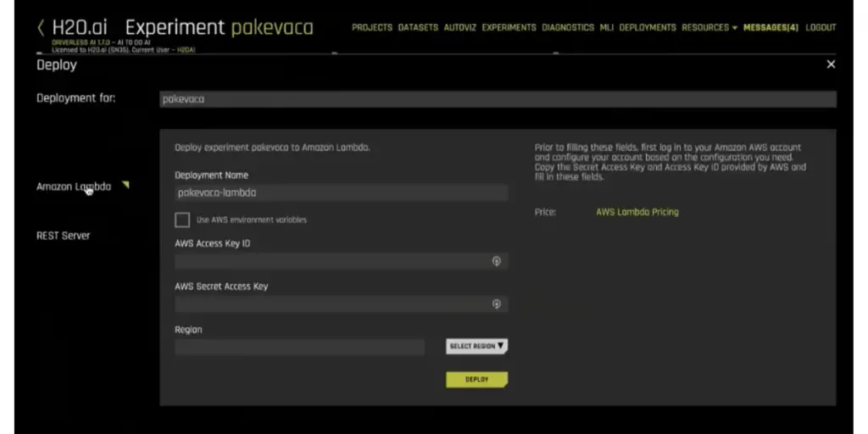Click the Deployment for field showing pakevaca
The image size is (868, 434).
click(x=498, y=99)
